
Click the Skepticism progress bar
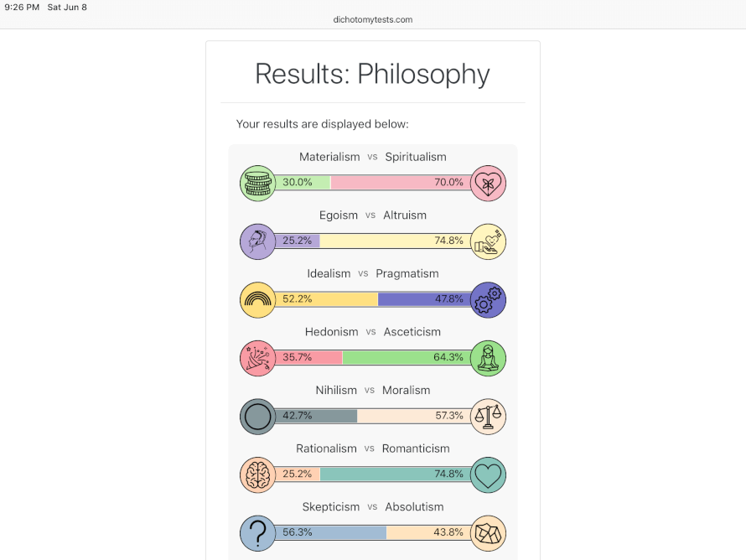click(373, 533)
